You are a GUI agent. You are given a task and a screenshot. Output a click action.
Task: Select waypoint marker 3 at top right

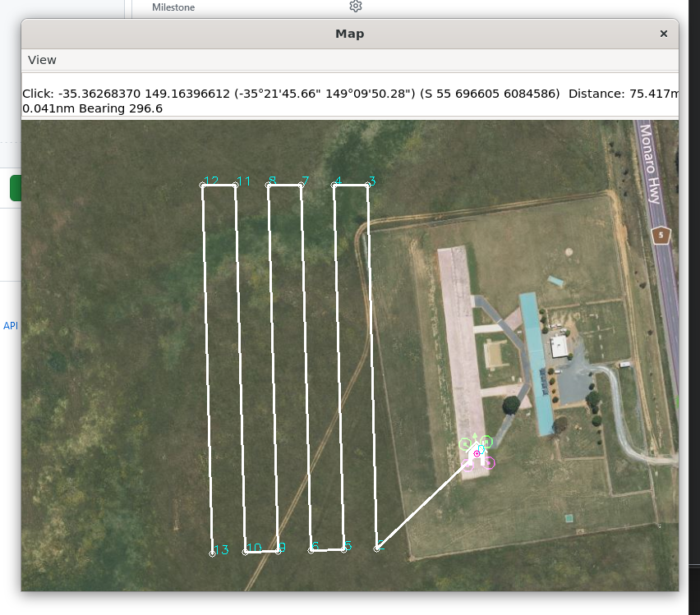pos(367,186)
